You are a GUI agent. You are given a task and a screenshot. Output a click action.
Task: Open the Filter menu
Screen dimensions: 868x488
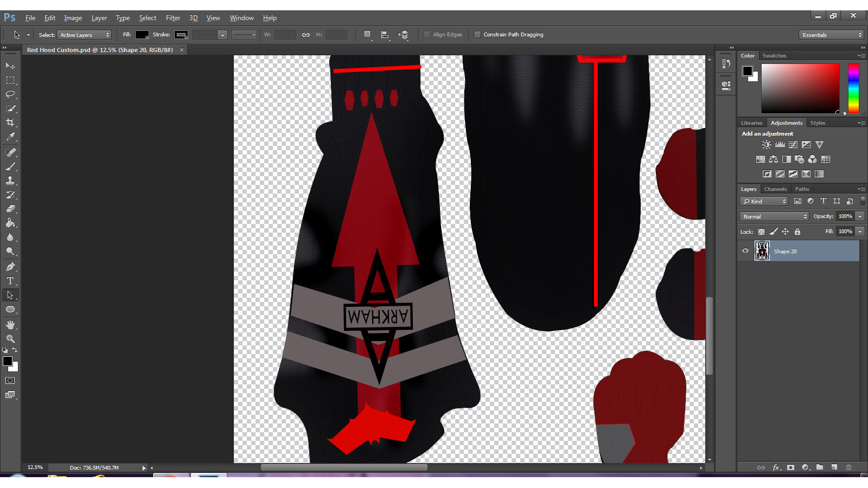[x=173, y=18]
